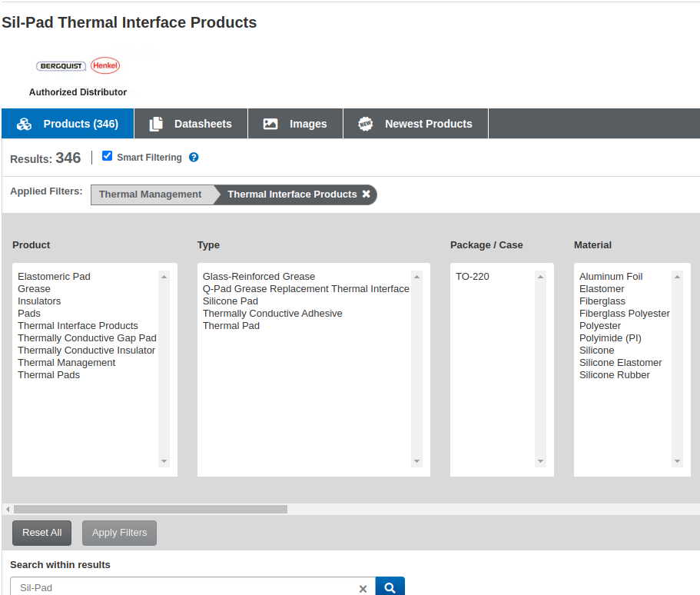
Task: Switch to the Images tab
Action: pos(295,124)
